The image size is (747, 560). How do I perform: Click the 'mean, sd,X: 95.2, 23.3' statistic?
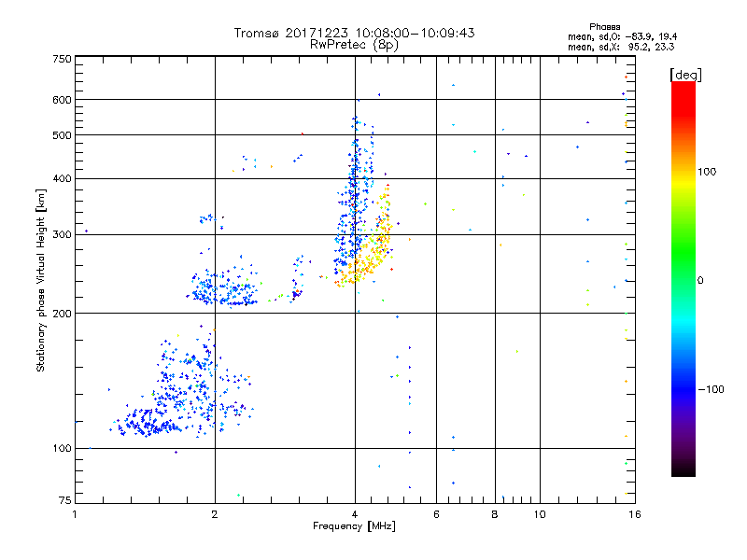[621, 47]
